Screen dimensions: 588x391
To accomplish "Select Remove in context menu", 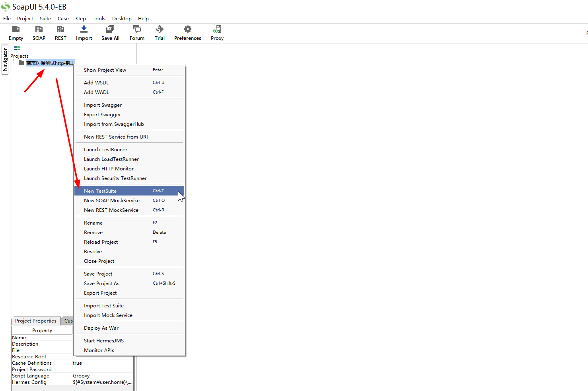I will click(129, 232).
